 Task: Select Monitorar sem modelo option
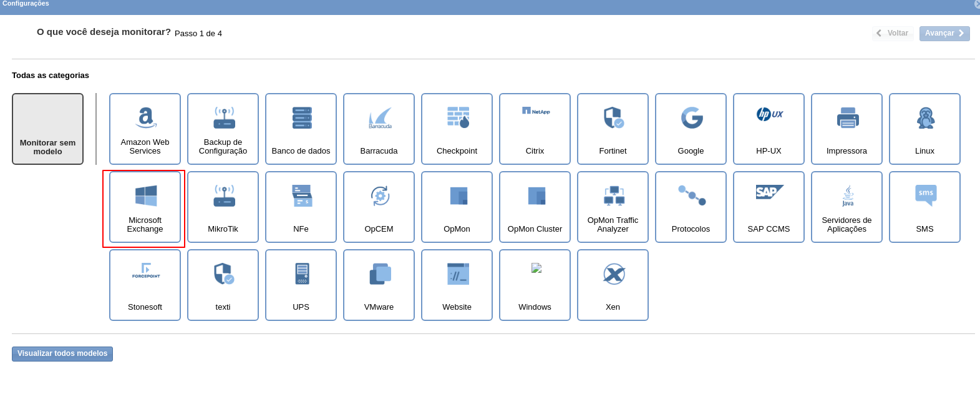coord(48,129)
